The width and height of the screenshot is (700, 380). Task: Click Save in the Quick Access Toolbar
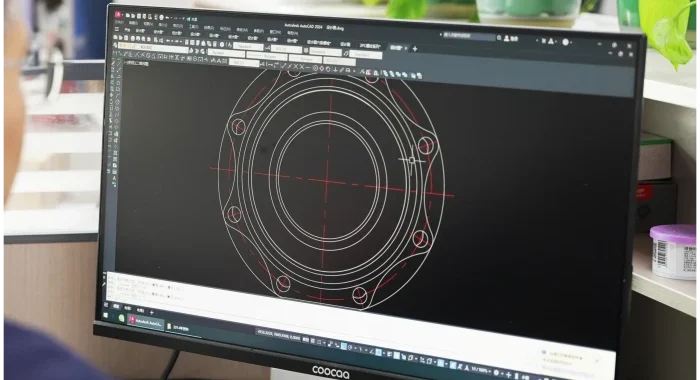tap(139, 16)
